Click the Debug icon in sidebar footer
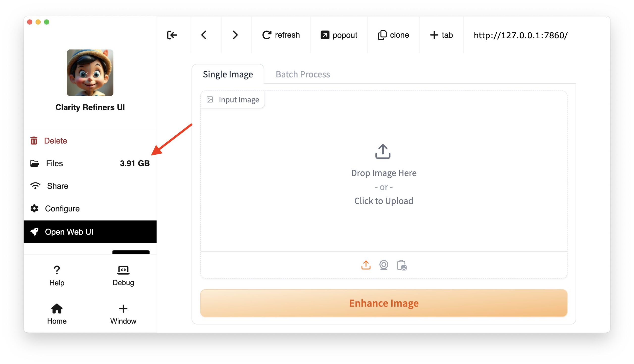This screenshot has width=634, height=364. (x=123, y=269)
